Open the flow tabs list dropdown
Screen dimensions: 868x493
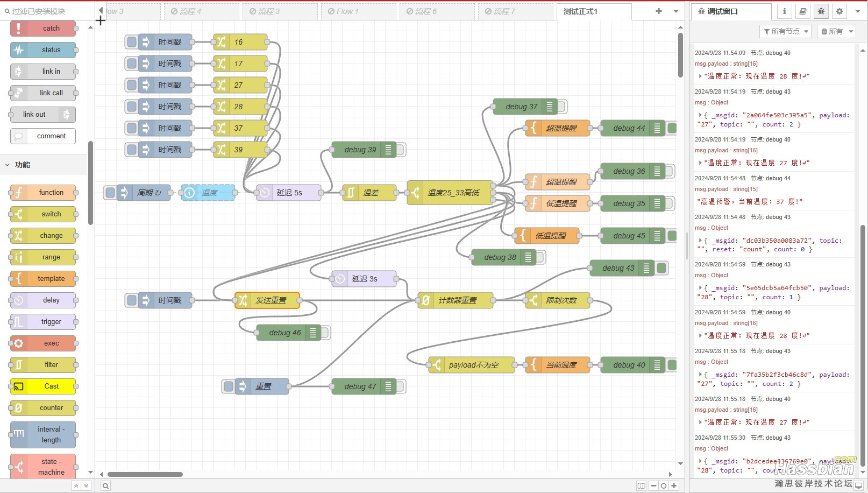tap(676, 11)
